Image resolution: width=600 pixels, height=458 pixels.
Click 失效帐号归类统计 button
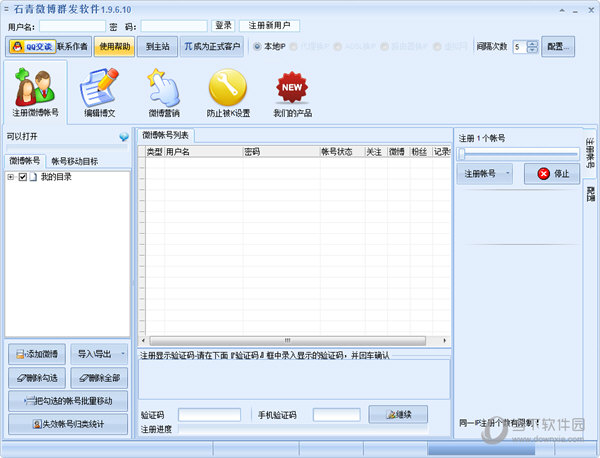pos(68,424)
